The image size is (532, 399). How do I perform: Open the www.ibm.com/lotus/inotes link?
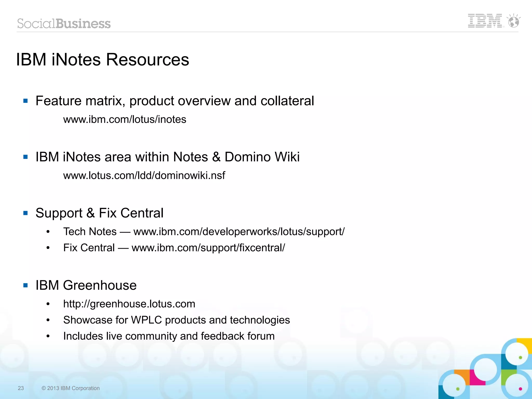[x=125, y=119]
